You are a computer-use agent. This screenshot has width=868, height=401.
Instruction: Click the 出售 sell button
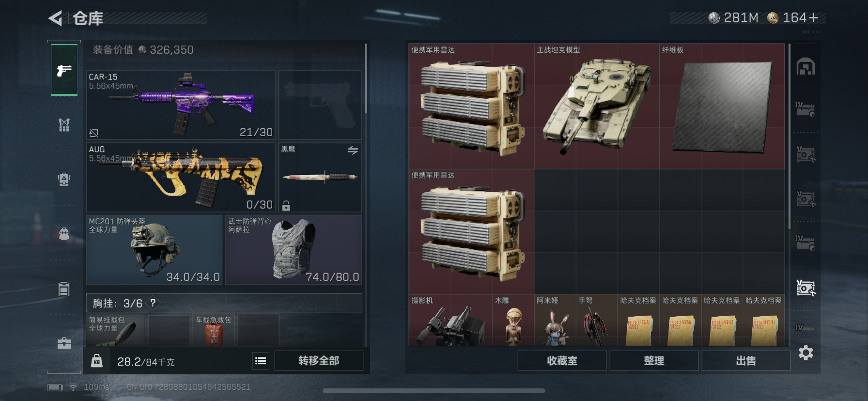(746, 361)
